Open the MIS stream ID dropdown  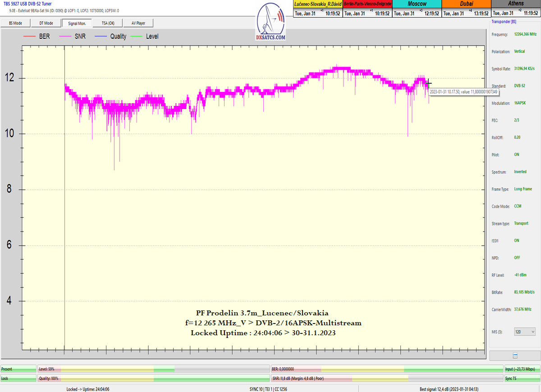pyautogui.click(x=524, y=332)
